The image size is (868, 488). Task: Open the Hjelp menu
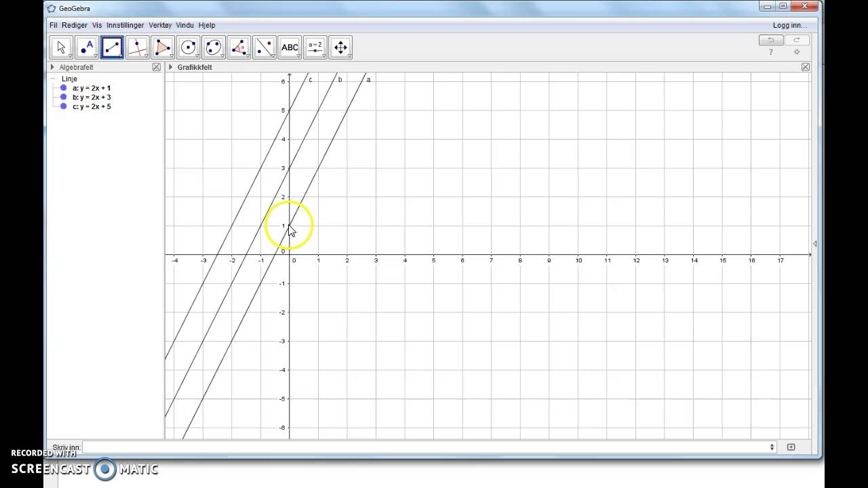(x=207, y=25)
